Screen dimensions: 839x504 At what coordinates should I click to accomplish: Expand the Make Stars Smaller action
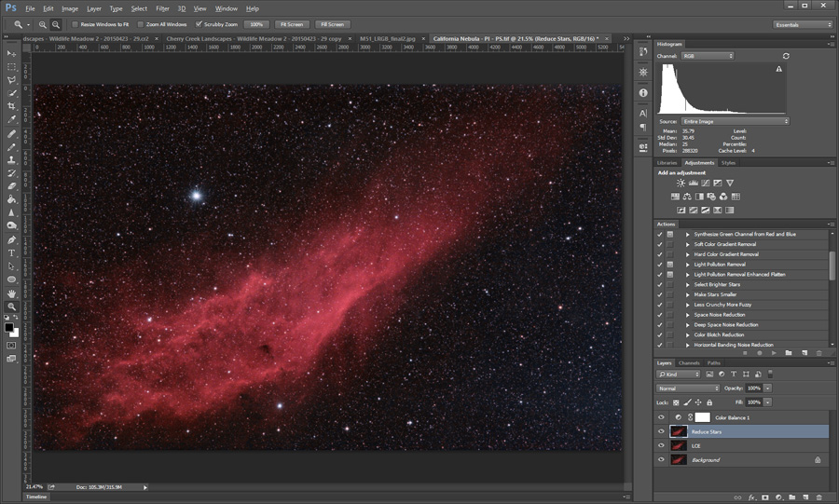tap(688, 294)
